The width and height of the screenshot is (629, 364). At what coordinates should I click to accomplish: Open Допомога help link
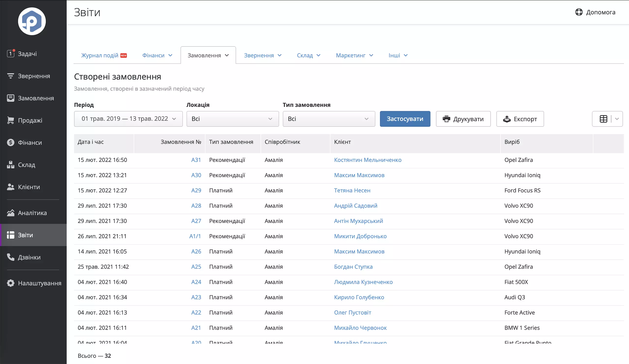click(x=595, y=12)
